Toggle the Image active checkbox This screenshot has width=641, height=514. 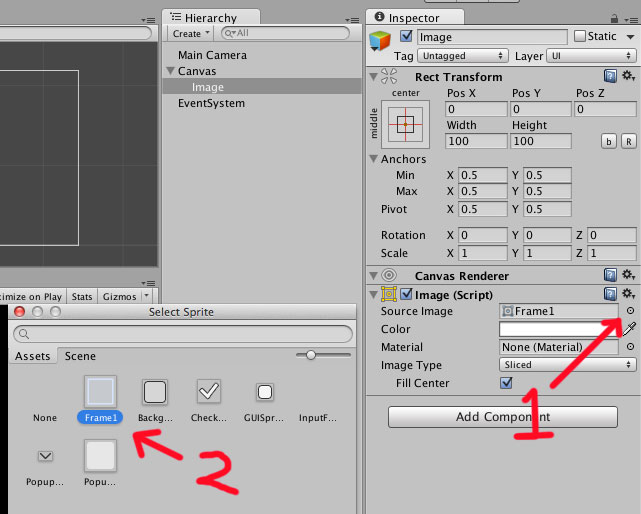tap(406, 36)
